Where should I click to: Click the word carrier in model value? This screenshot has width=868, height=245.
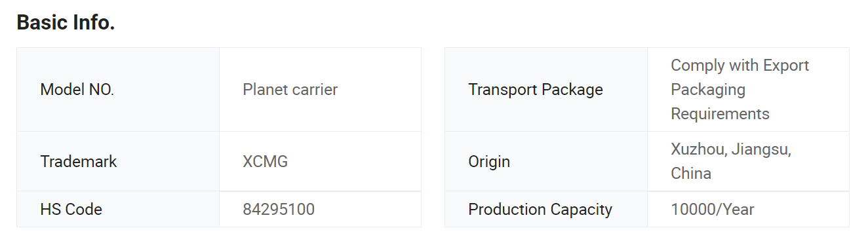(315, 90)
